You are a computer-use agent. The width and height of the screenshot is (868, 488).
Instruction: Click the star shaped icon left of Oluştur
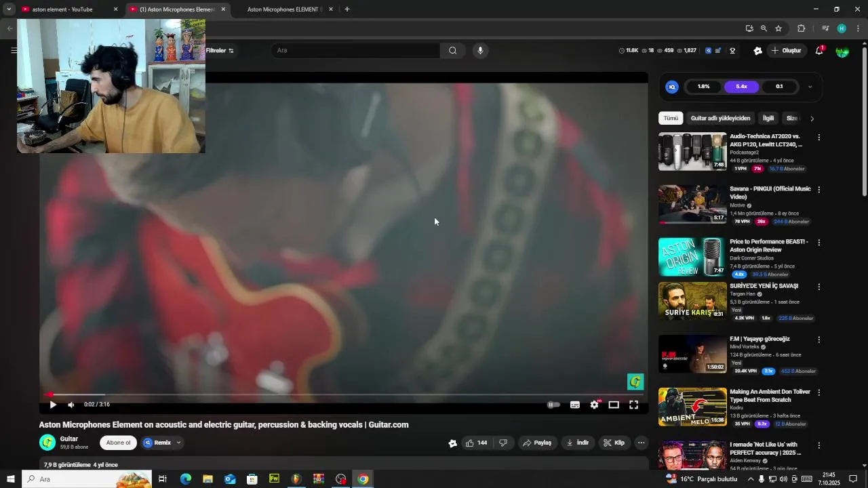tap(758, 50)
